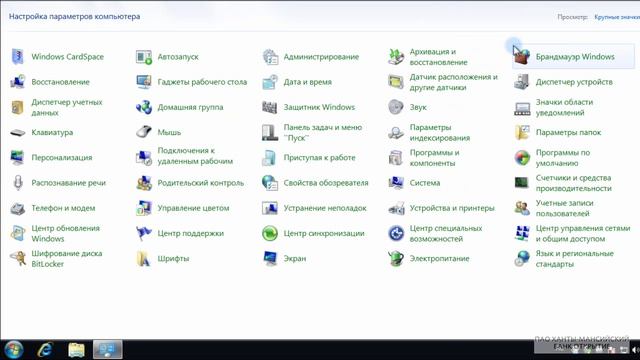The width and height of the screenshot is (640, 360).
Task: Click Управление цветом icon
Action: point(144,208)
